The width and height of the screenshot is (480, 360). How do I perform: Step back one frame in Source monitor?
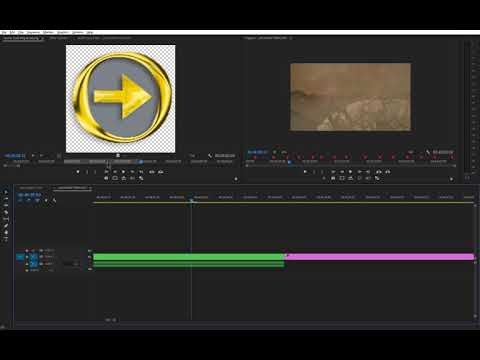pyautogui.click(x=115, y=172)
